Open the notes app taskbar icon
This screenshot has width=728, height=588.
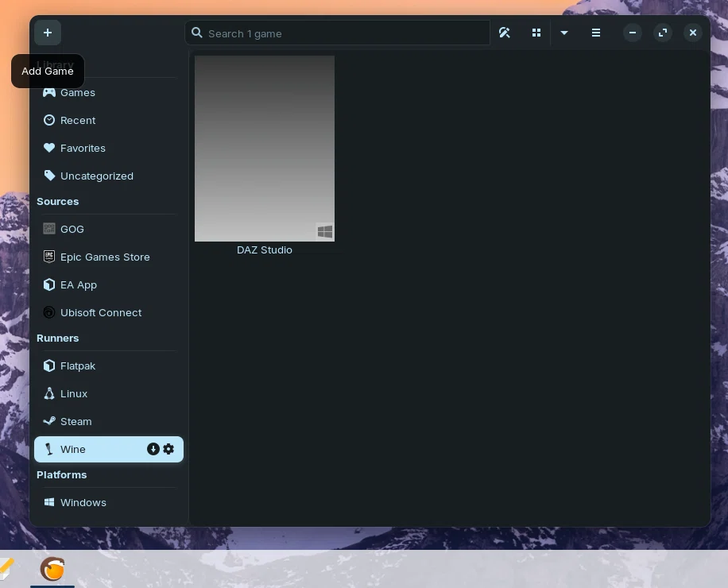coord(6,570)
